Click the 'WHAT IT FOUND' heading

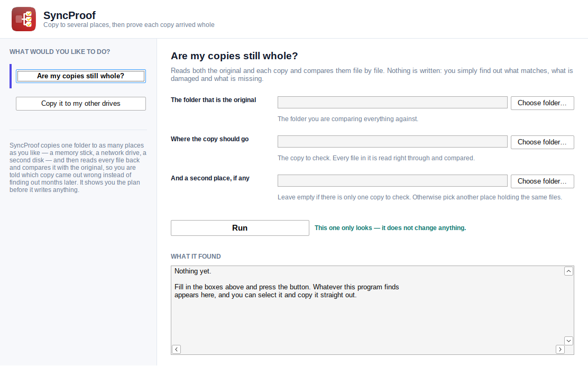[x=196, y=257]
